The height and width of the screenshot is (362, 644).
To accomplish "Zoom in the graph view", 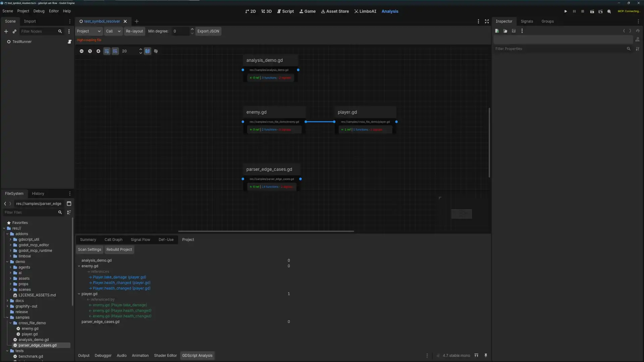I will [98, 51].
